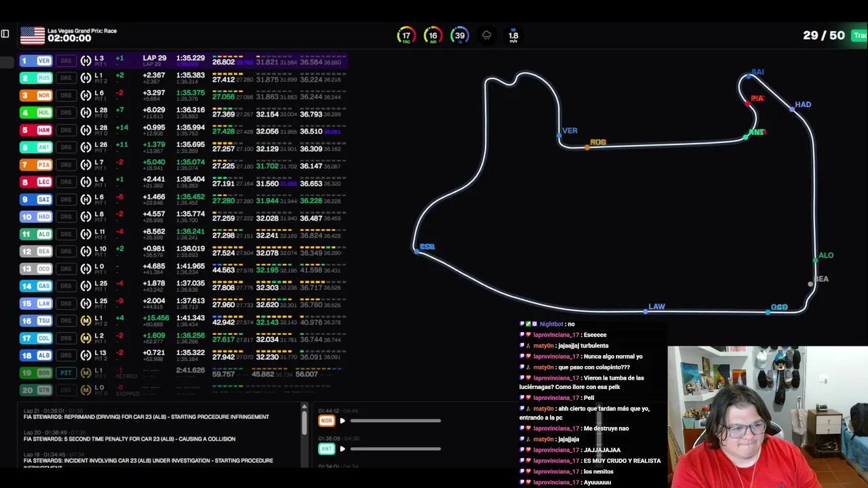Click the United States flag icon
The image size is (868, 488).
(x=32, y=35)
